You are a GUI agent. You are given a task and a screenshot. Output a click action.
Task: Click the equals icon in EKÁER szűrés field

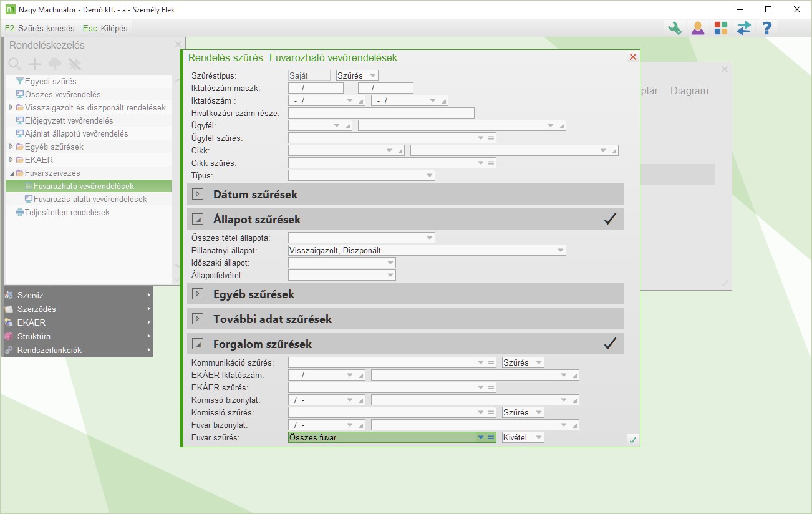[491, 387]
